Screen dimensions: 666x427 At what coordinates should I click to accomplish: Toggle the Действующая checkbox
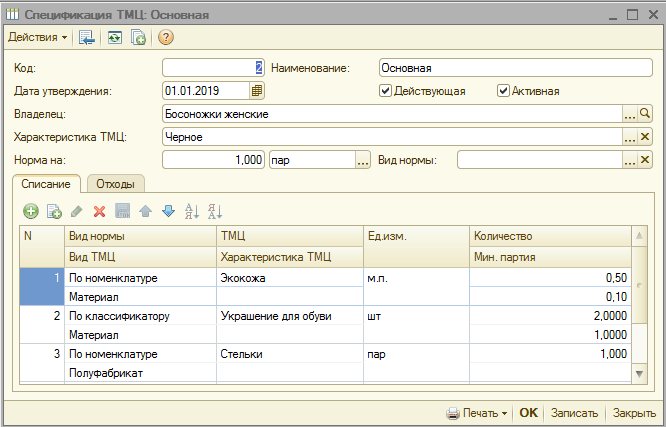pos(386,90)
